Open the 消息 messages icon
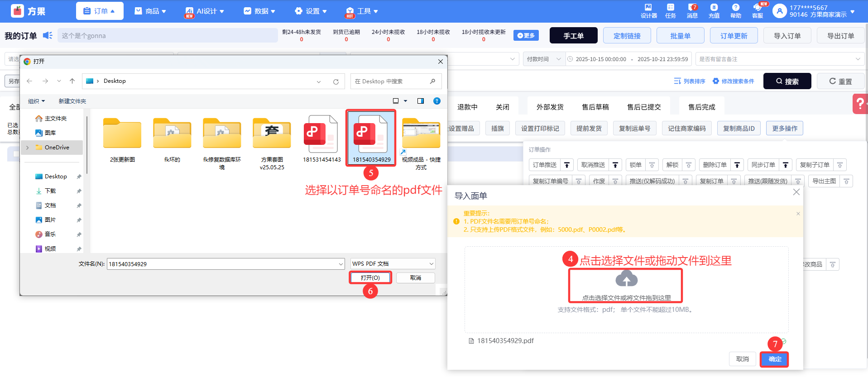The image size is (868, 387). point(692,7)
